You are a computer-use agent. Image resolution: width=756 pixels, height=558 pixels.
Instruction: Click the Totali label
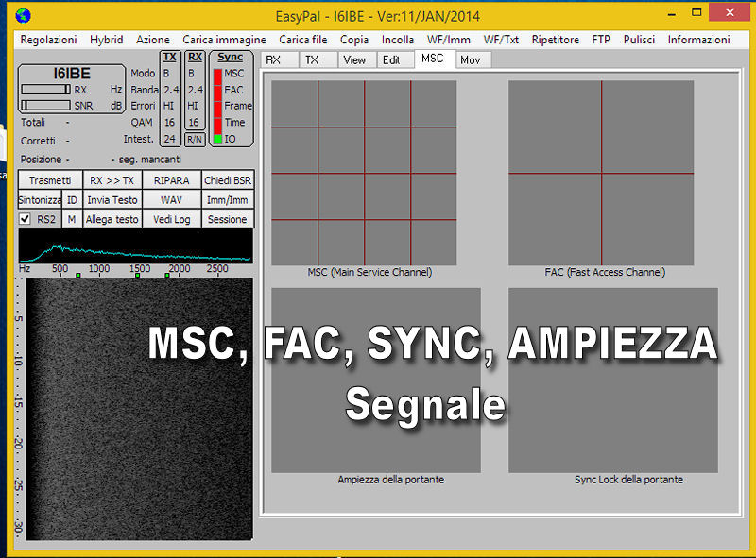point(33,123)
